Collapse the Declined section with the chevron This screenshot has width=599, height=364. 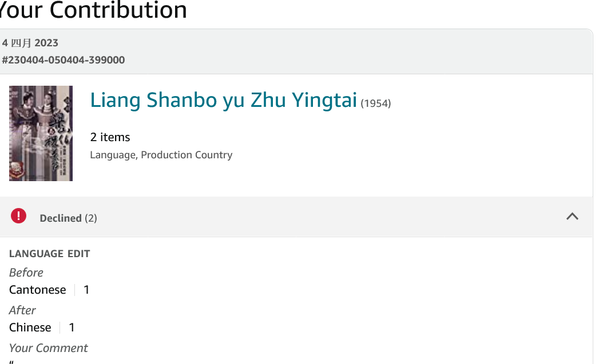click(x=572, y=217)
